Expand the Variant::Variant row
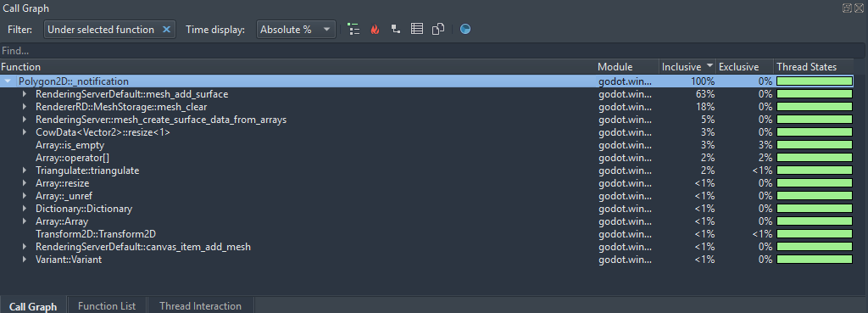 (25, 260)
